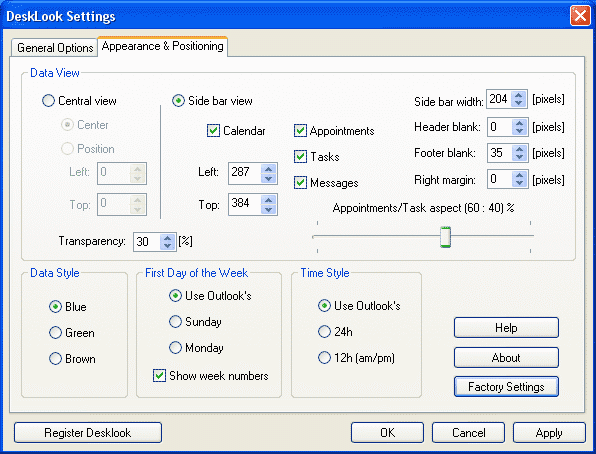Switch to the General Options tab
Viewport: 596px width, 454px height.
[55, 48]
